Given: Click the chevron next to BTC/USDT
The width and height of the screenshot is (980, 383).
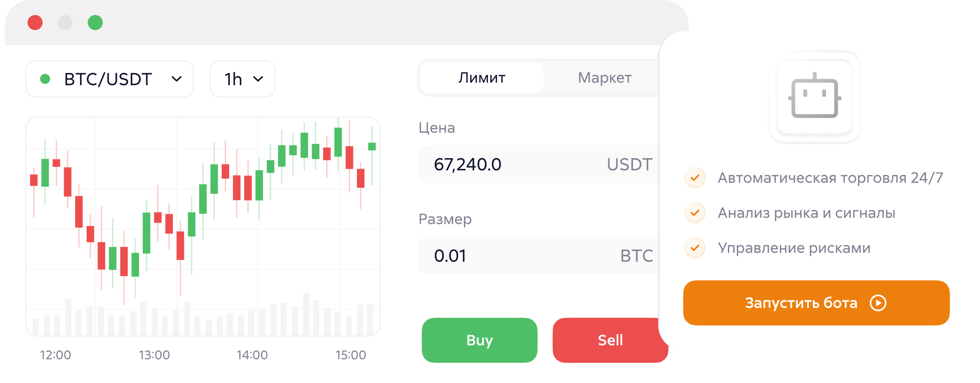Looking at the screenshot, I should point(177,79).
